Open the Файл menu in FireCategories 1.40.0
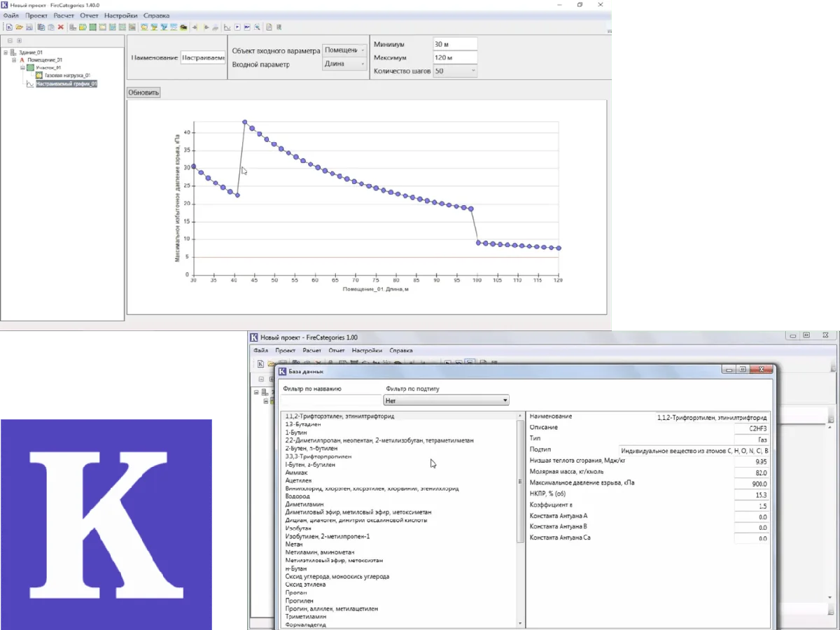 coord(10,15)
